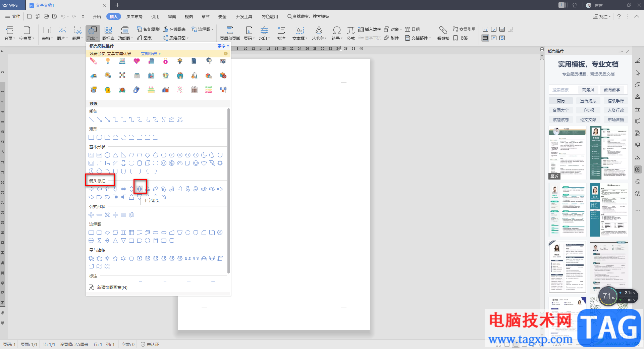Image resolution: width=644 pixels, height=349 pixels.
Task: Open the 对象 object dropdown
Action: tap(393, 30)
